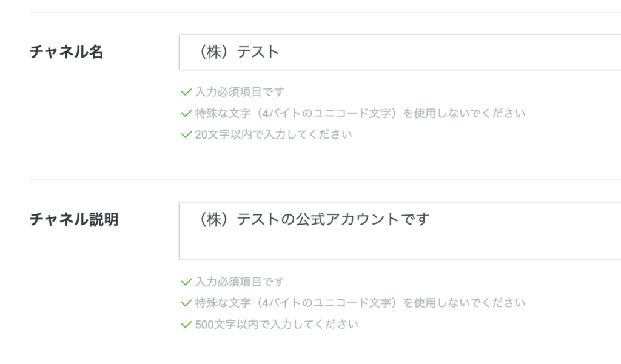Screen dimensions: 621x364
Task: Click the green check beside 入力必須項目です under チャネル説明
Action: (x=186, y=282)
